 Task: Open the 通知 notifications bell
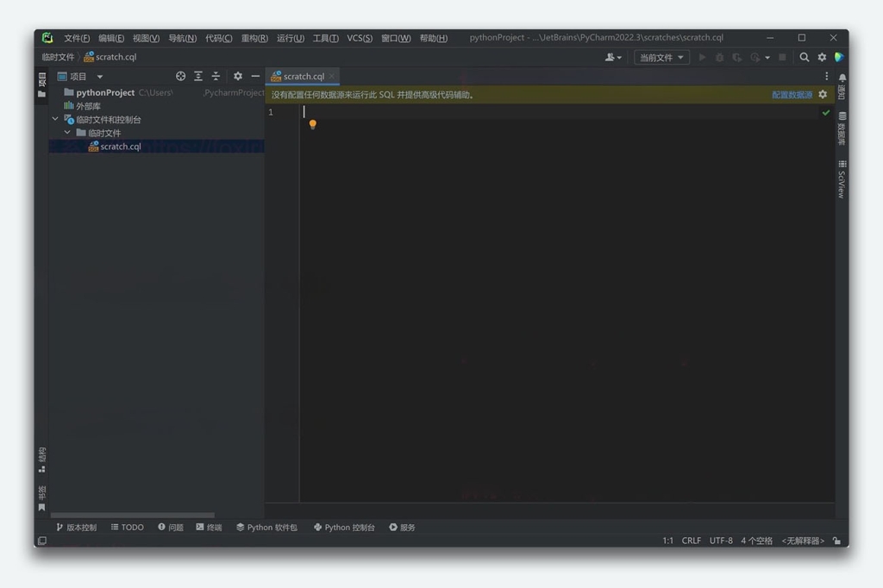(x=842, y=85)
